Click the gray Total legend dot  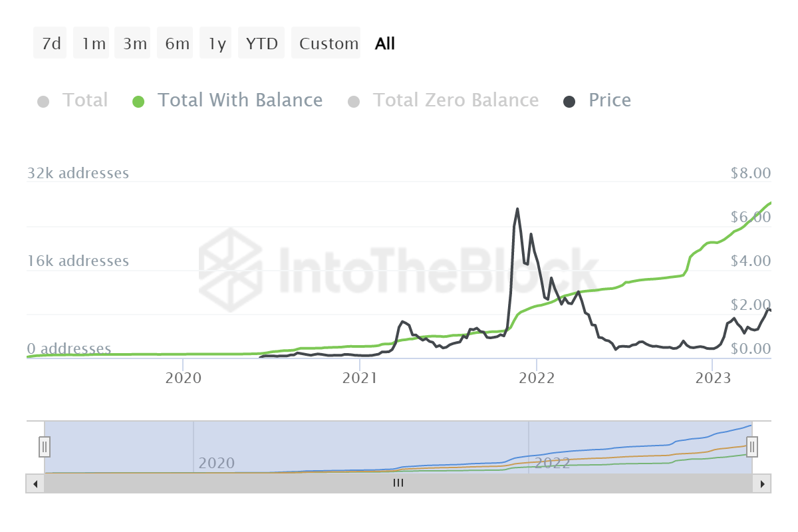(x=43, y=102)
